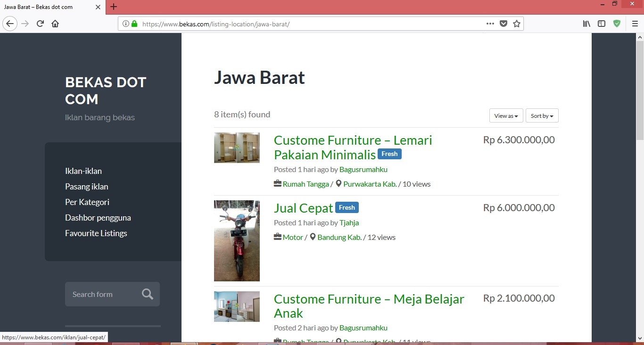Open the Library bookmarks icon

pyautogui.click(x=586, y=24)
